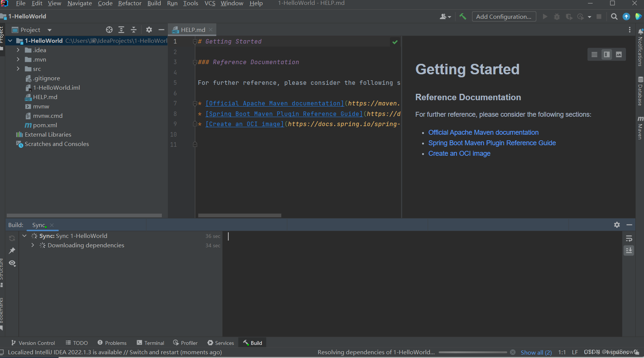Viewport: 644px width, 358px height.
Task: Click the Project panel horizontal scrollbar
Action: 84,215
